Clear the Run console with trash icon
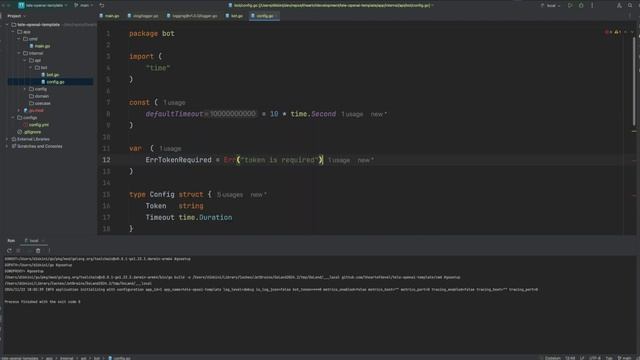 38,251
